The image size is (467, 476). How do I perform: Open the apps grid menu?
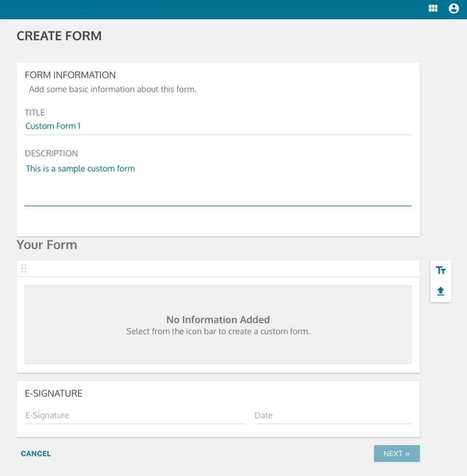click(433, 8)
